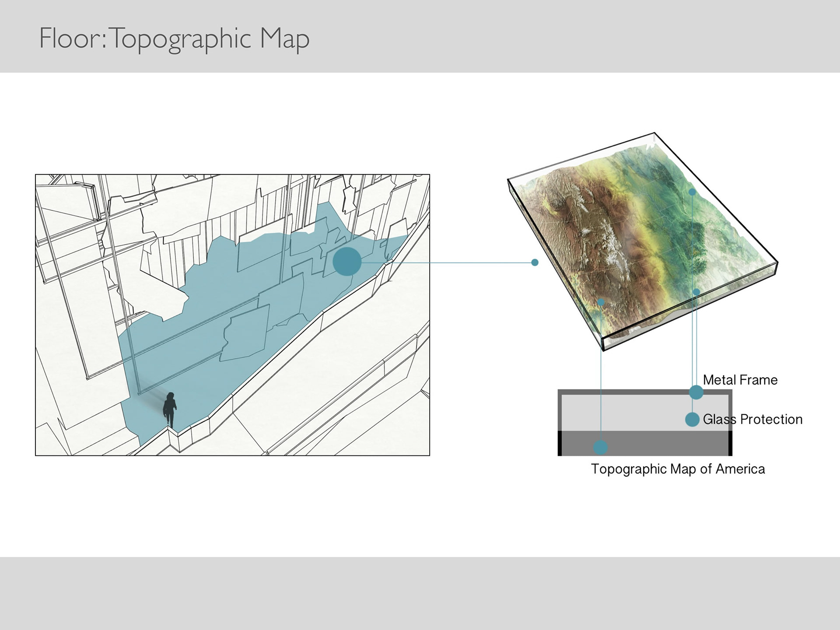This screenshot has width=840, height=630.
Task: Select the 'Topographic Map of America' caption
Action: pos(678,469)
